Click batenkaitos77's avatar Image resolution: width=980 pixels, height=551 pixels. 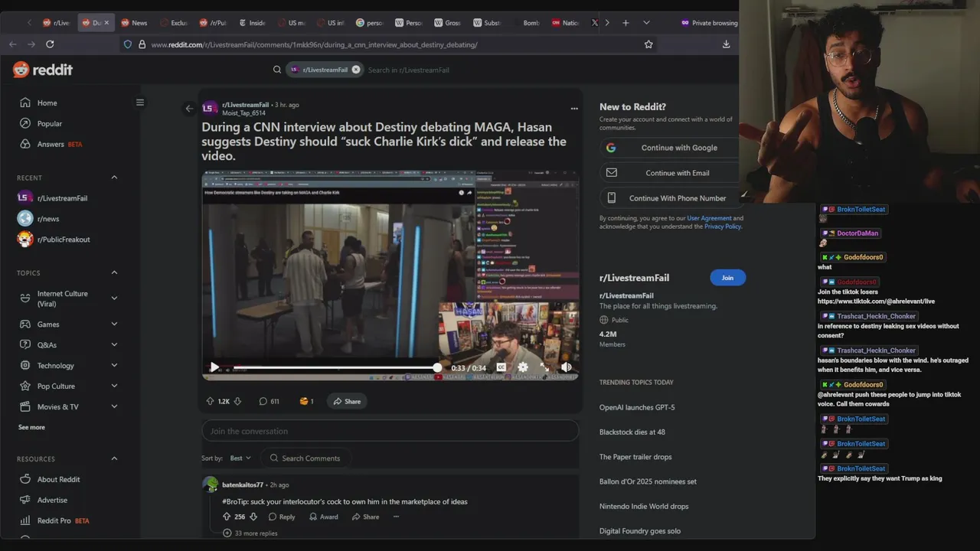pyautogui.click(x=210, y=484)
